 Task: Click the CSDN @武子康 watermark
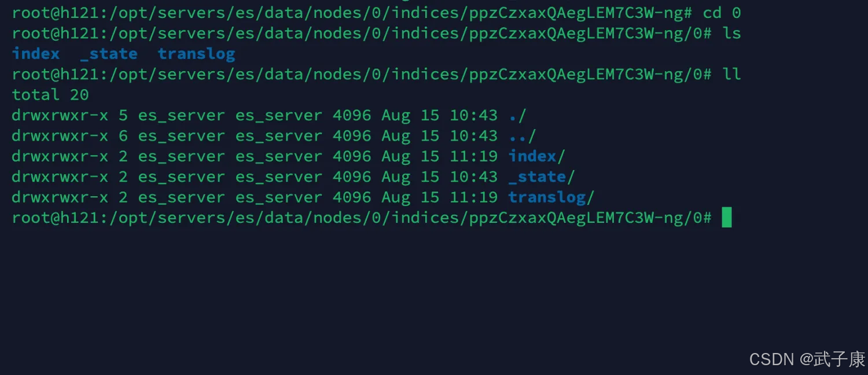(807, 359)
